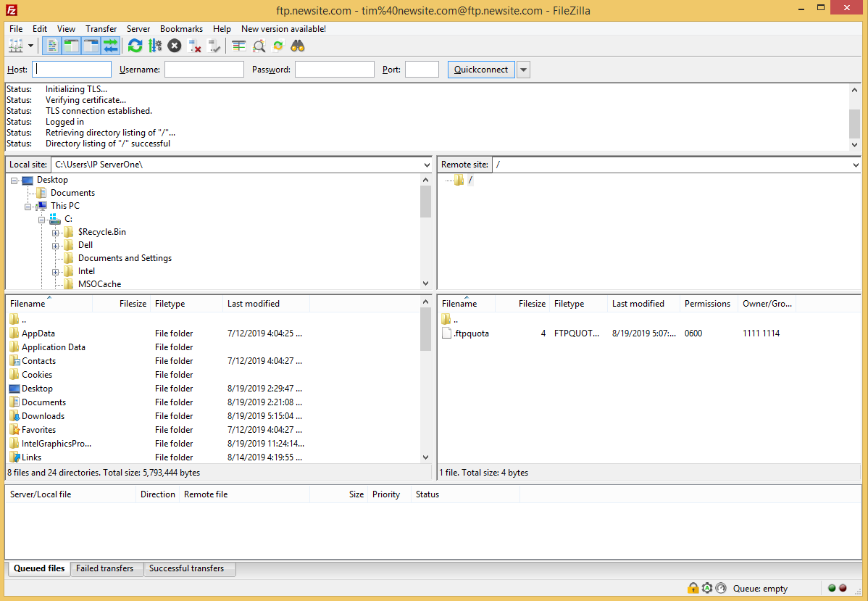Open the File menu
The image size is (868, 601).
click(16, 29)
